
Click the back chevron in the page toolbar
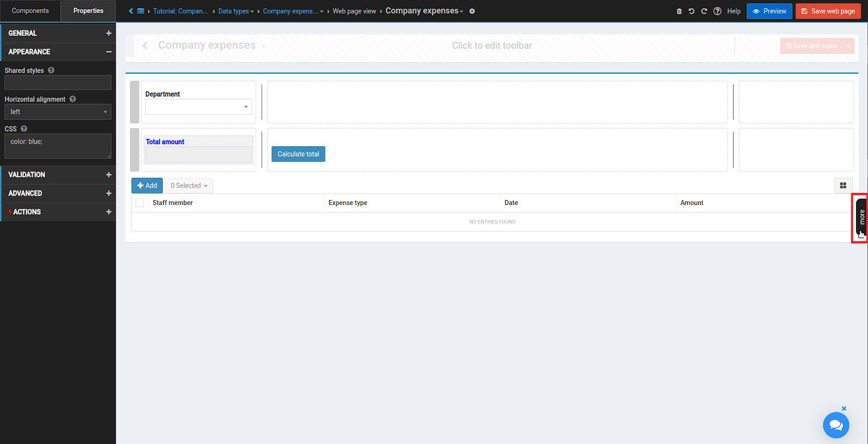(x=145, y=46)
